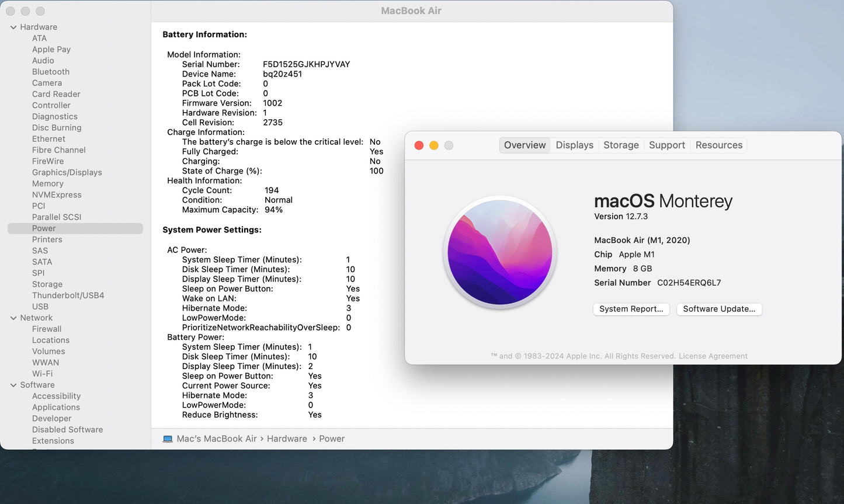Collapse the Software section
Image resolution: width=844 pixels, height=504 pixels.
13,385
